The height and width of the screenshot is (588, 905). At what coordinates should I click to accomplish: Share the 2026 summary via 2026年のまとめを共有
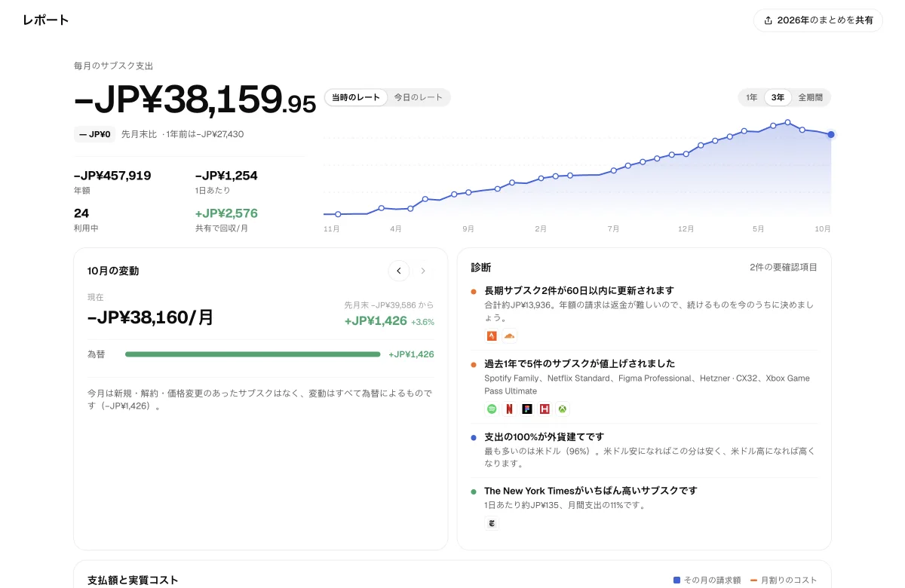click(x=818, y=20)
